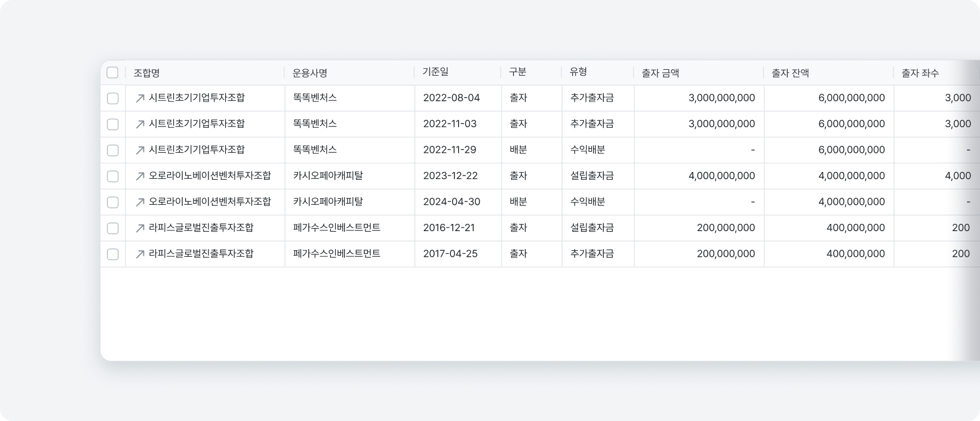Toggle the select-all checkbox in the header

coord(112,73)
